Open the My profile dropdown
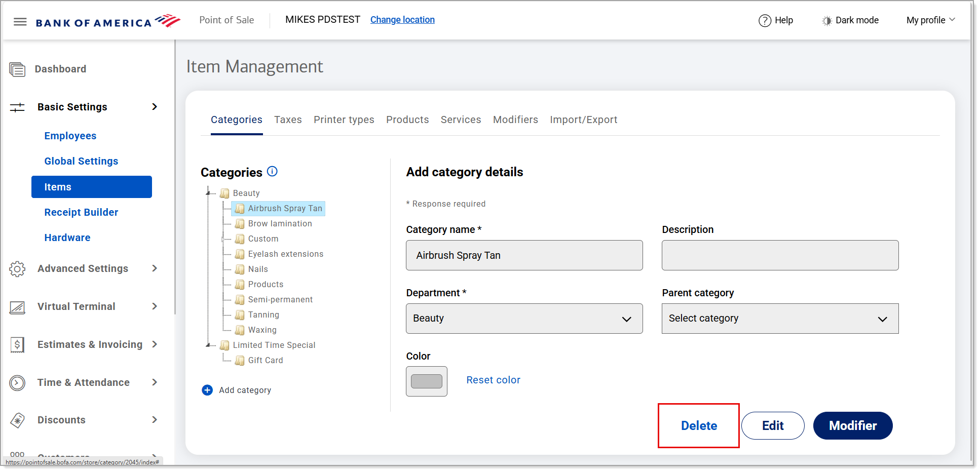 [930, 20]
